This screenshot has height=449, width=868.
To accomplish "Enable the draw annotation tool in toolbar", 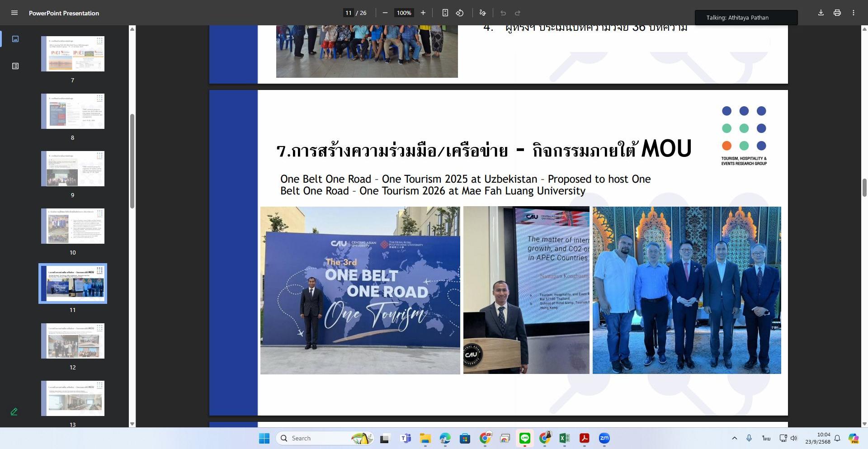I will tap(482, 13).
